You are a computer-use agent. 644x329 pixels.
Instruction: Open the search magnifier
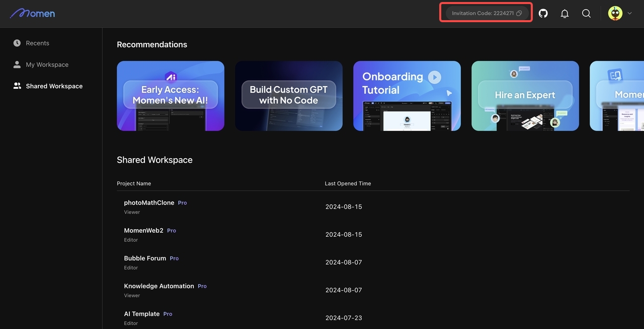coord(586,14)
